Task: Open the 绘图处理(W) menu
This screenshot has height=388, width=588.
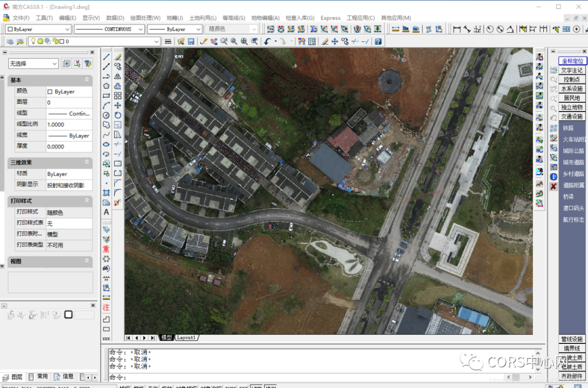Action: coord(145,17)
